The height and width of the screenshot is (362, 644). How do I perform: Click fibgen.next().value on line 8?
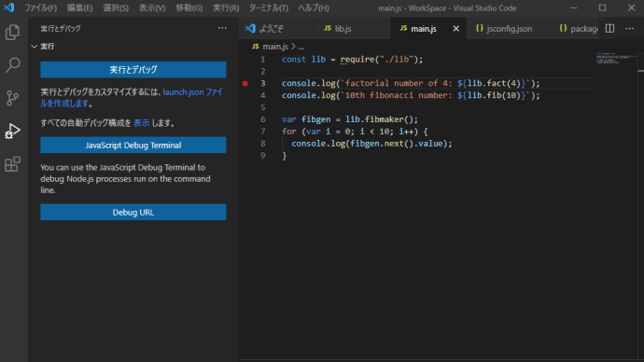click(x=396, y=144)
